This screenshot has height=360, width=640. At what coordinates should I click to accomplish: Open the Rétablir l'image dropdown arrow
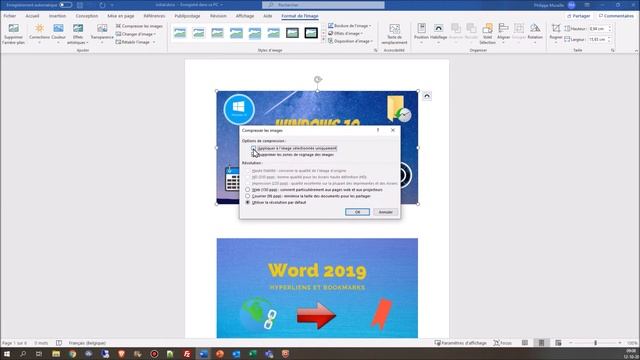point(154,42)
